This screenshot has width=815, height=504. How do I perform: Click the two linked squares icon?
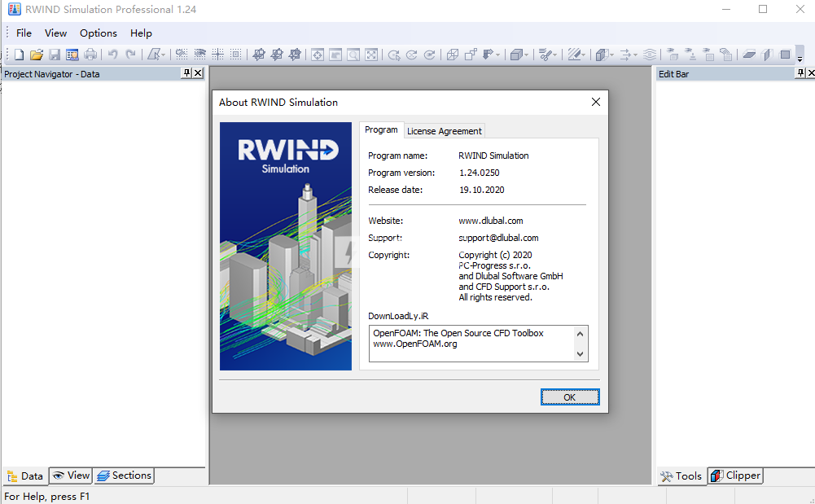(x=471, y=54)
